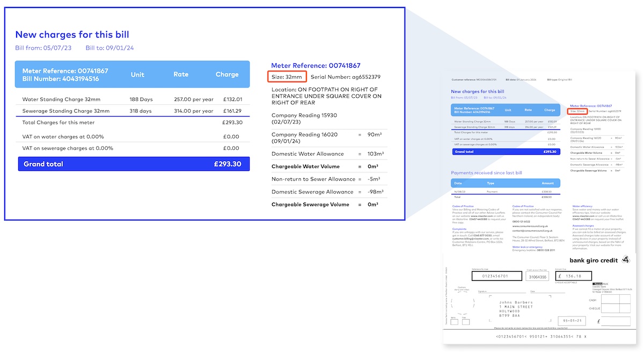Click the £161.29 charge in enlarged table
This screenshot has height=355, width=644.
tap(232, 111)
